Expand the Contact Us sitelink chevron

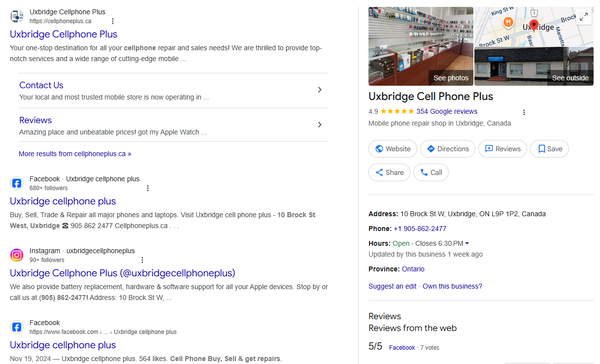click(x=320, y=90)
